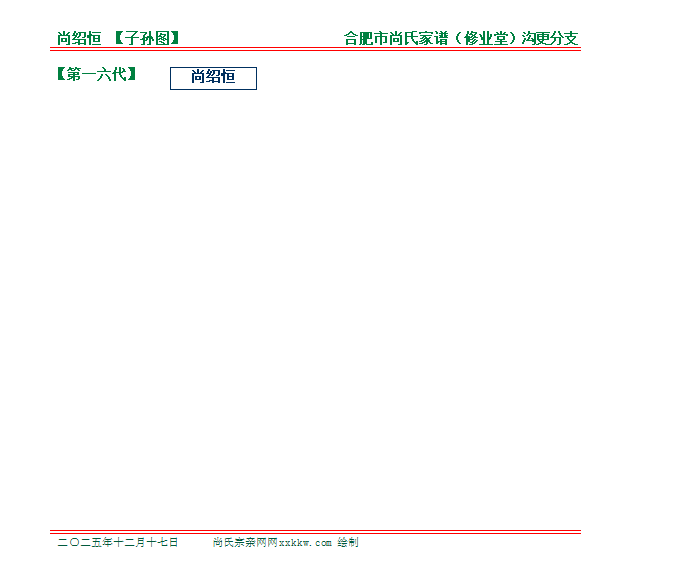Image resolution: width=680 pixels, height=580 pixels.
Task: Open the xxkkw.com link in footer
Action: pos(304,542)
